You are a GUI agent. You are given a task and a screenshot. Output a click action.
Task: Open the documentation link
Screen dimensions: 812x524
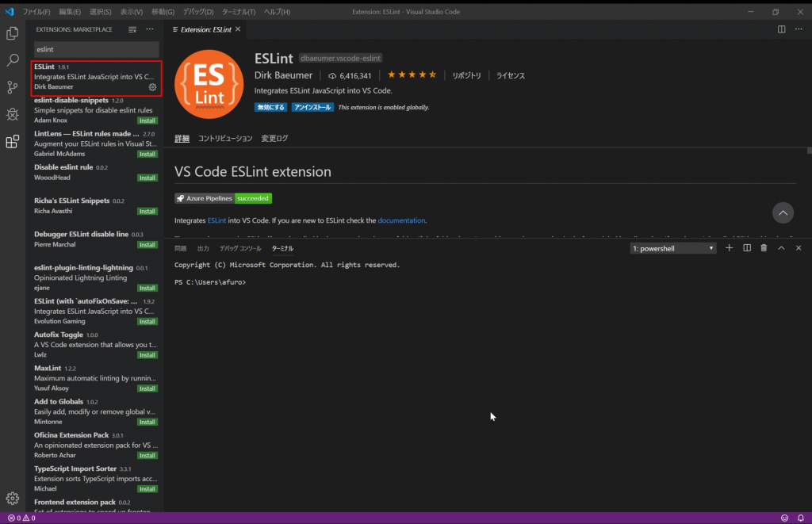tap(402, 220)
